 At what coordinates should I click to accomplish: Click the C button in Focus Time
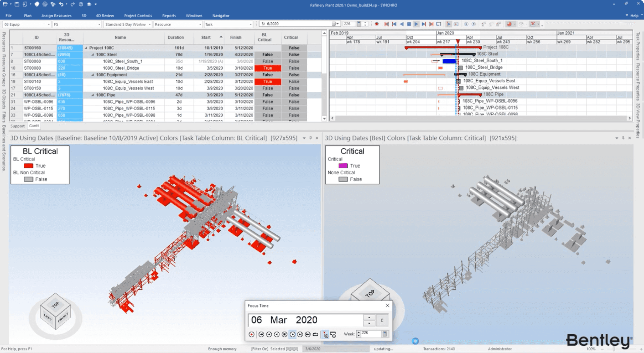pyautogui.click(x=382, y=320)
